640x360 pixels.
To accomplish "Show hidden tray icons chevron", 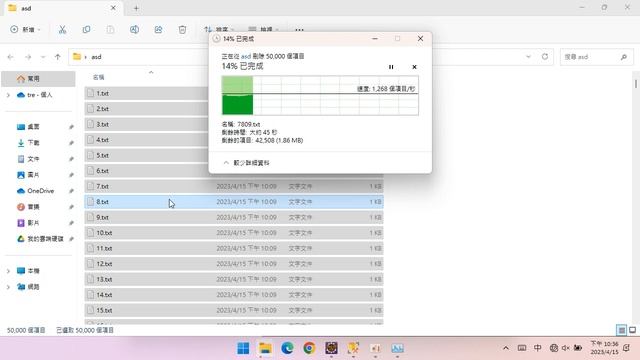I will (x=506, y=348).
